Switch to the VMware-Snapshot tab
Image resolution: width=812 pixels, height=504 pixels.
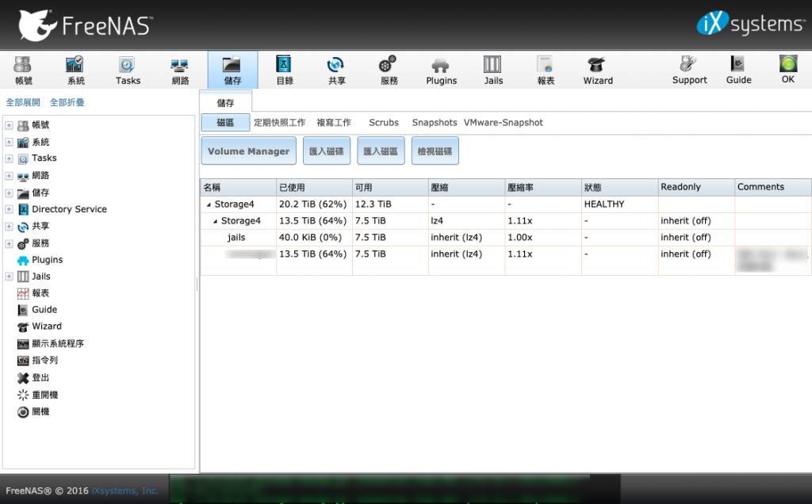504,123
